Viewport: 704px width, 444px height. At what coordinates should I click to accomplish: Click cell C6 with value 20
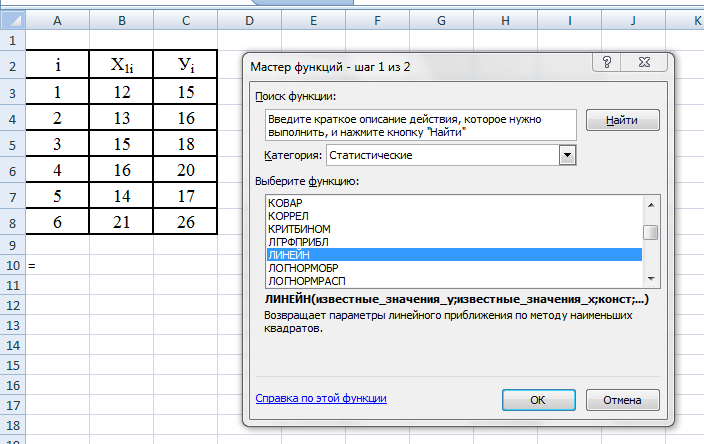pos(186,170)
